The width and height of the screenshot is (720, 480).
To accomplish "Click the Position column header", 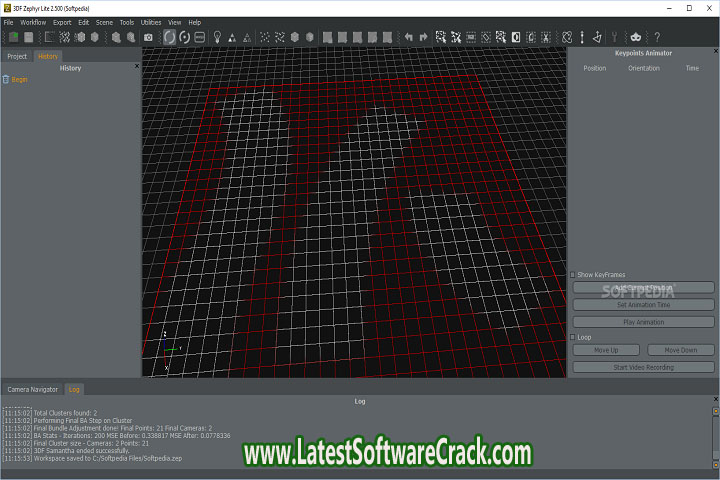I will 595,68.
